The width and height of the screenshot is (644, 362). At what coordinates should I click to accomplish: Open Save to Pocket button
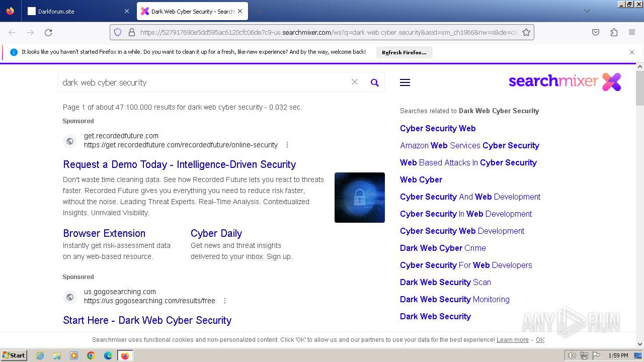596,32
